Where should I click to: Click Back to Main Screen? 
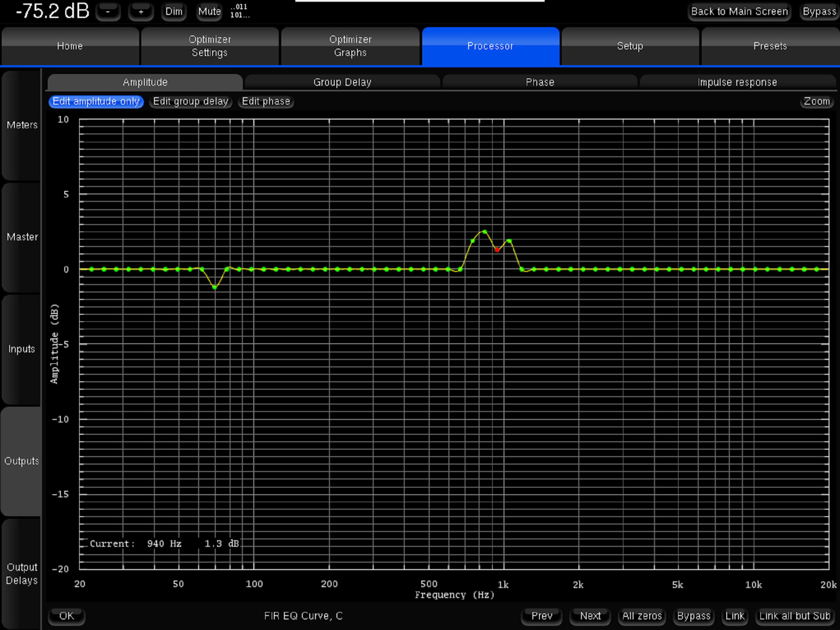pos(739,12)
